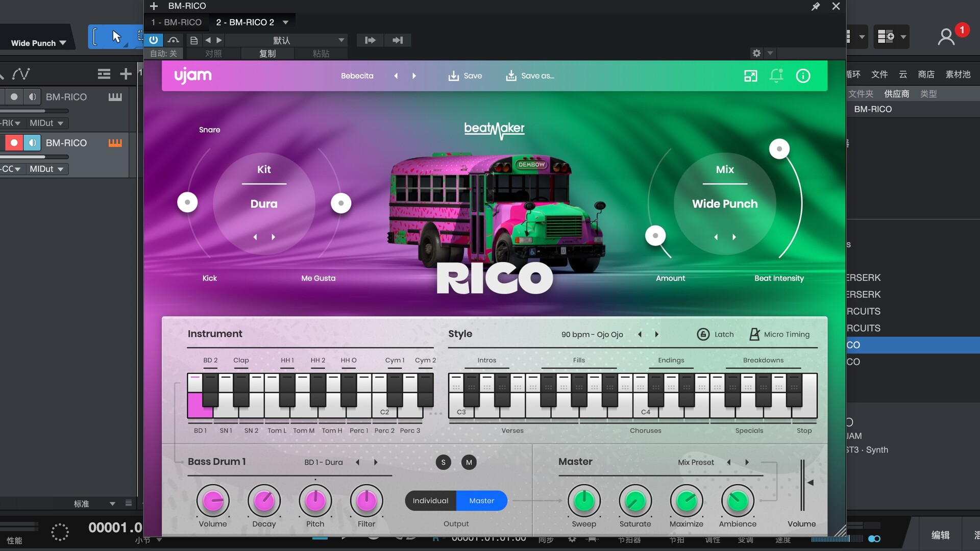This screenshot has height=551, width=980.
Task: Select previous style before Ojo Ojo
Action: [x=640, y=334]
